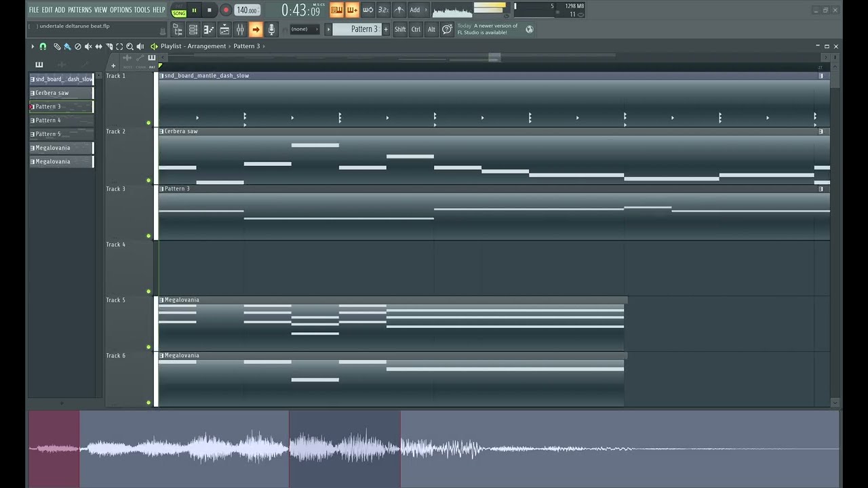The image size is (868, 488).
Task: Open the VIEW menu
Action: pos(100,9)
